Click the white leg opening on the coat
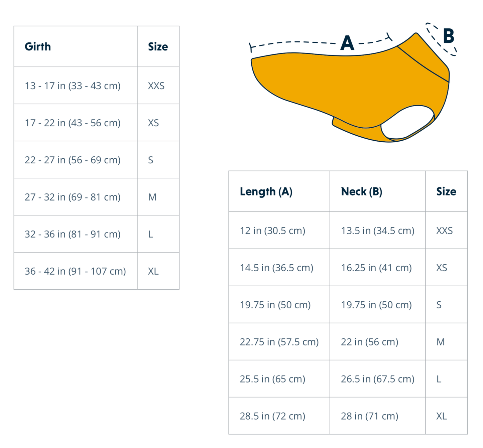Image resolution: width=483 pixels, height=448 pixels. tap(408, 122)
